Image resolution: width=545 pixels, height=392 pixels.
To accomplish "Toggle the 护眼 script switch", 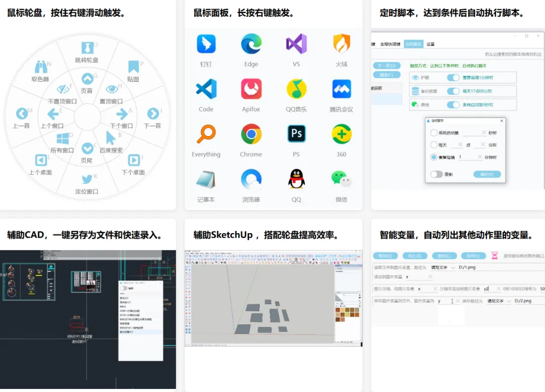I will pos(453,78).
